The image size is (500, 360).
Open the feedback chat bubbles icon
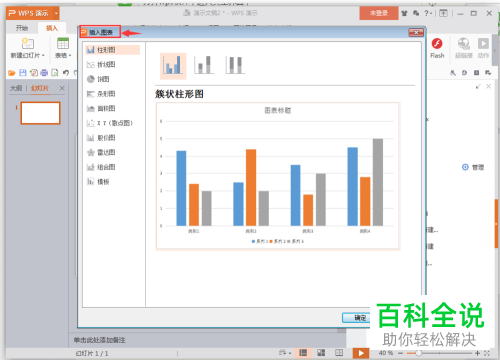coord(416,13)
